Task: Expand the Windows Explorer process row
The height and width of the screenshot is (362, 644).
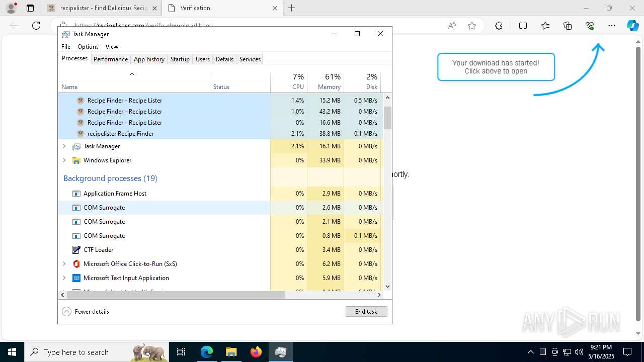Action: click(x=64, y=160)
